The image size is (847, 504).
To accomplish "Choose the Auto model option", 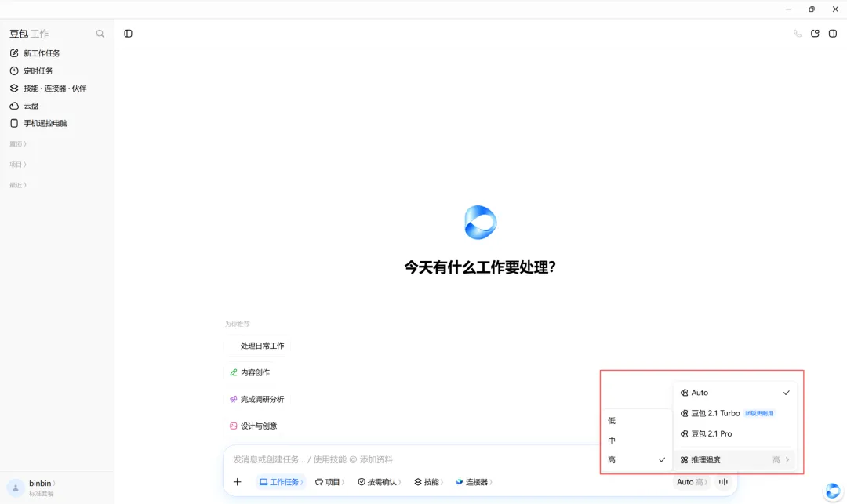I will [735, 393].
